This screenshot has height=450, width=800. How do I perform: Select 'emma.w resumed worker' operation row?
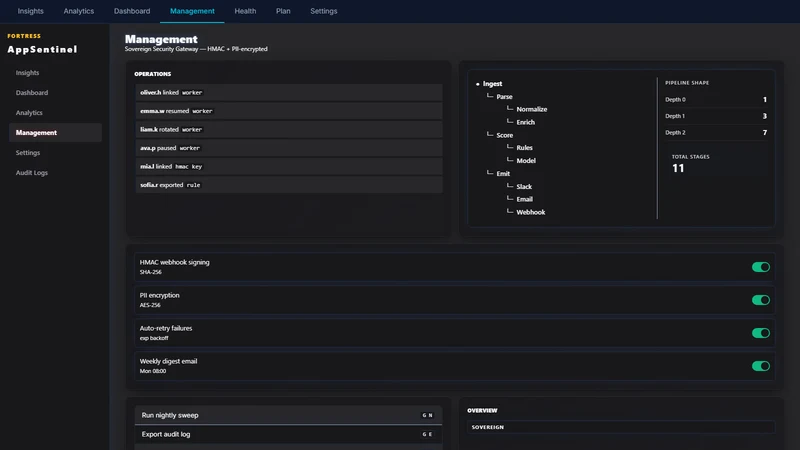click(289, 111)
